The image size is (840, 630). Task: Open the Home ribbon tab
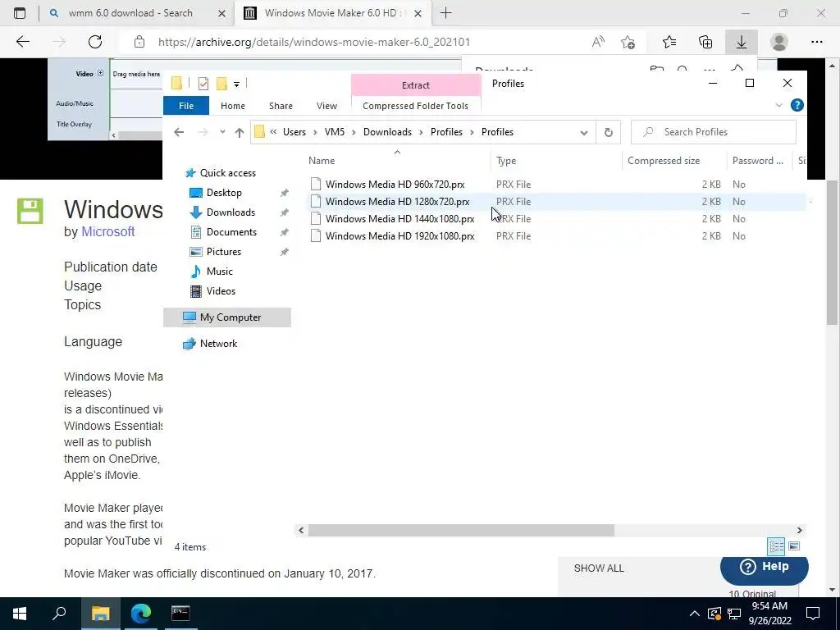232,106
